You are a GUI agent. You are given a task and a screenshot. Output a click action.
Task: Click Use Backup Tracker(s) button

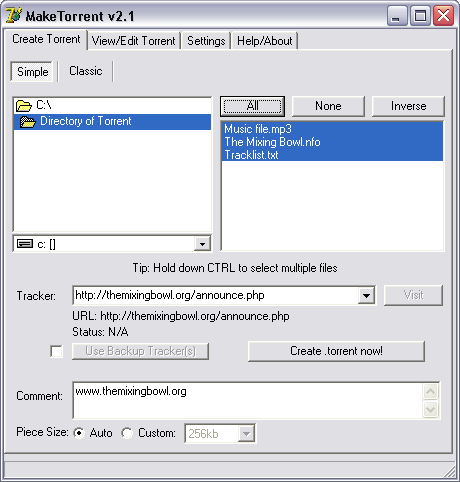click(140, 351)
